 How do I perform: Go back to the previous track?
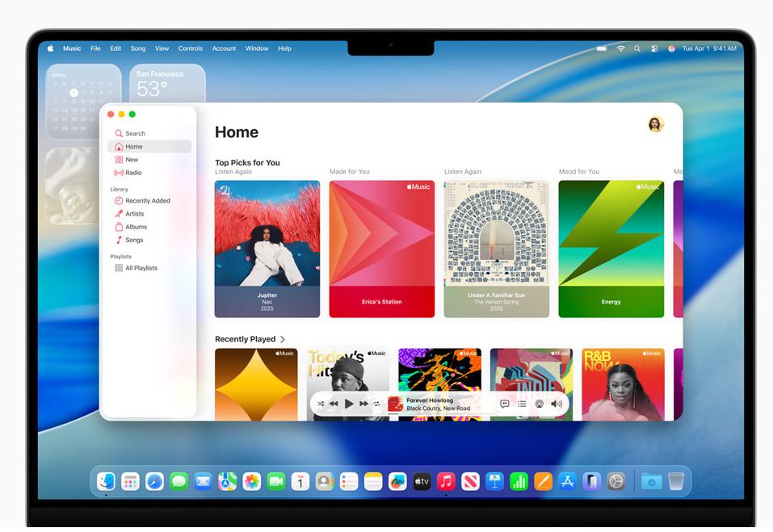[334, 404]
